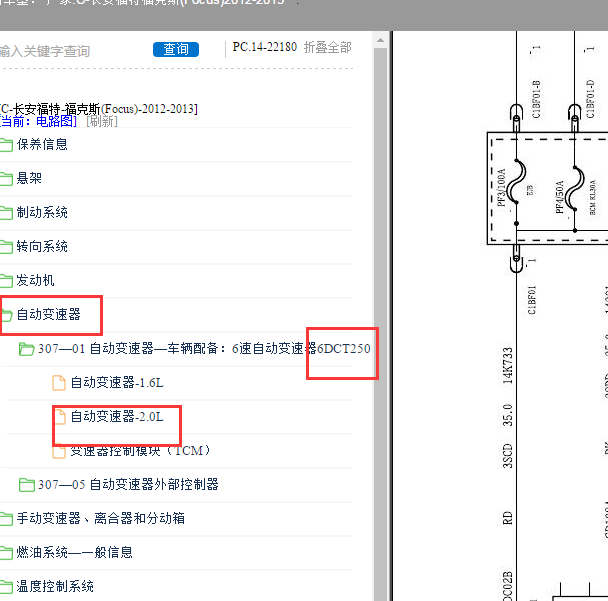The width and height of the screenshot is (608, 601).
Task: Click the C-长安福特-福克斯(Focus)-2012-2013 heading
Action: (98, 109)
